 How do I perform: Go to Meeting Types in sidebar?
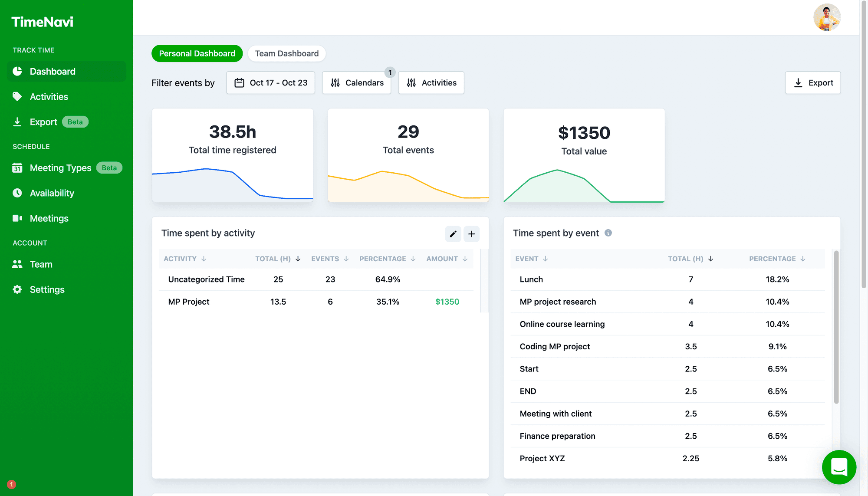tap(66, 168)
